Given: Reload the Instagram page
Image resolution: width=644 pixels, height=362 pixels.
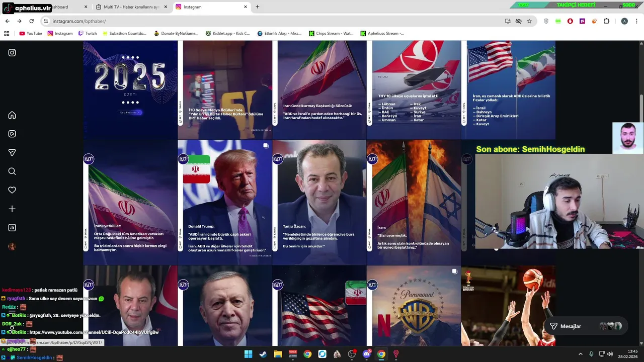Looking at the screenshot, I should pyautogui.click(x=31, y=21).
